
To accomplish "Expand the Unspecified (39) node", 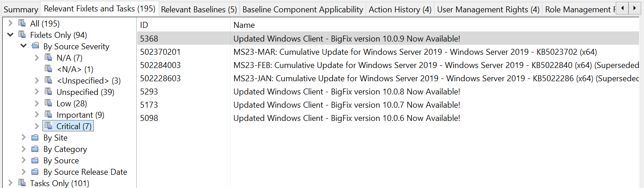I will [37, 92].
